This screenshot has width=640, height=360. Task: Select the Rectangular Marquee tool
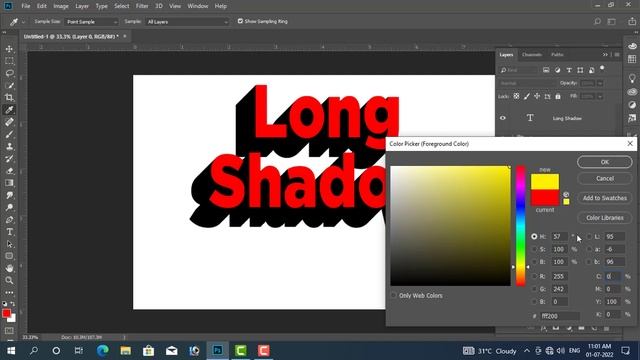9,61
